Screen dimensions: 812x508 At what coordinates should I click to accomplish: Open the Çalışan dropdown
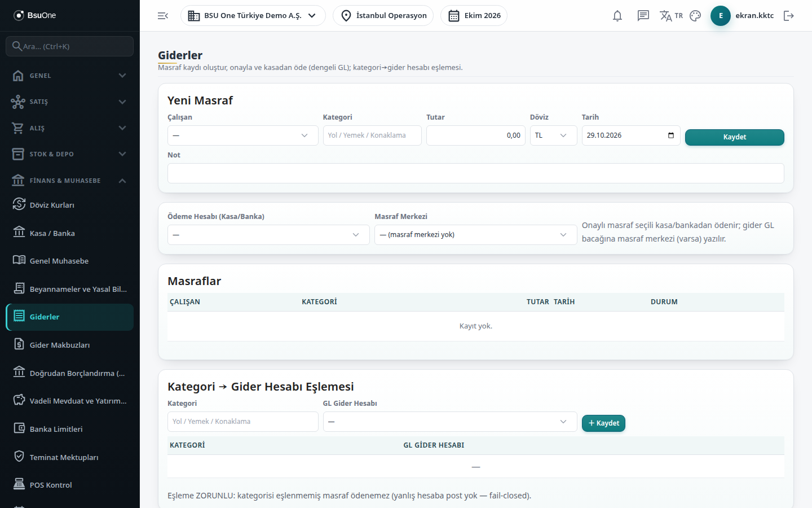click(x=243, y=135)
